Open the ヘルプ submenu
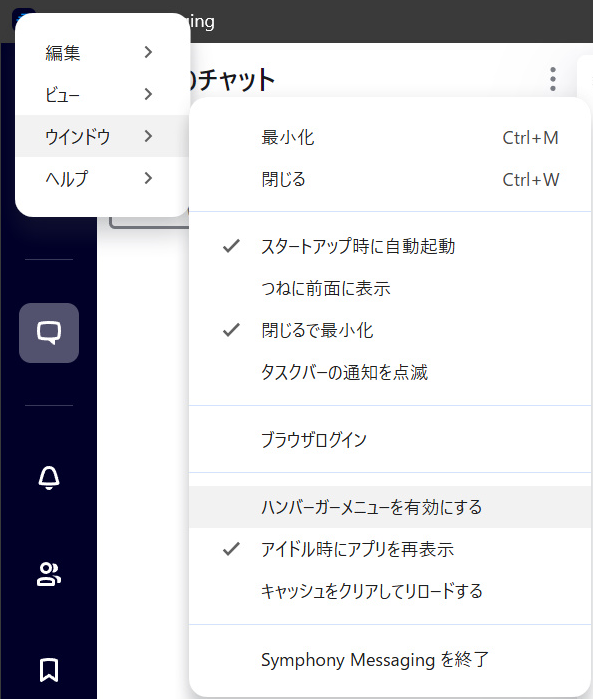The image size is (593, 699). (102, 178)
